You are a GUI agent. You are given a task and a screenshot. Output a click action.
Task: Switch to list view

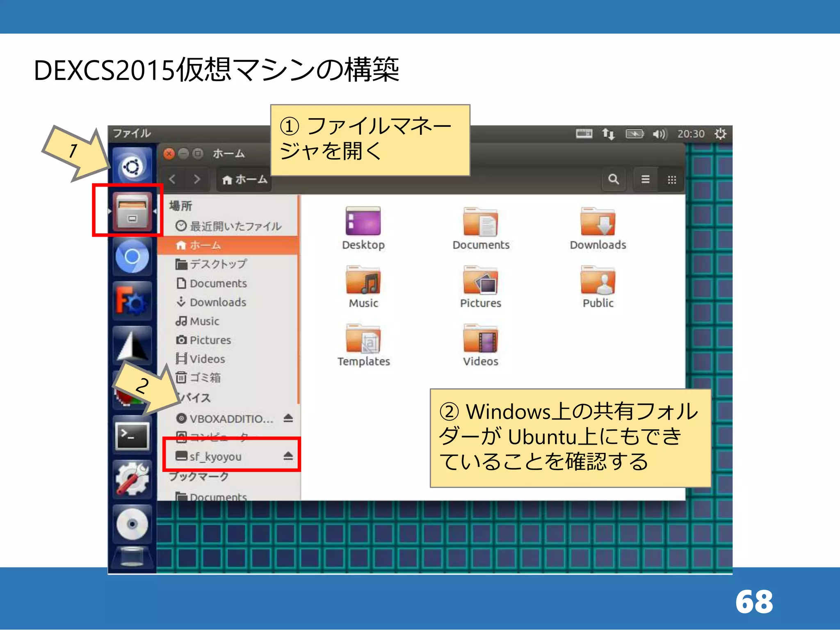645,179
